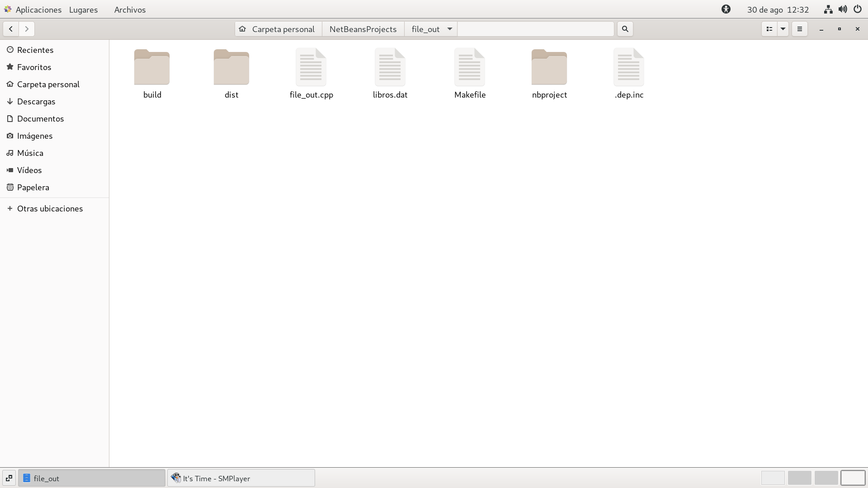Click the system volume icon
Screen dimensions: 868x488
pos(843,9)
